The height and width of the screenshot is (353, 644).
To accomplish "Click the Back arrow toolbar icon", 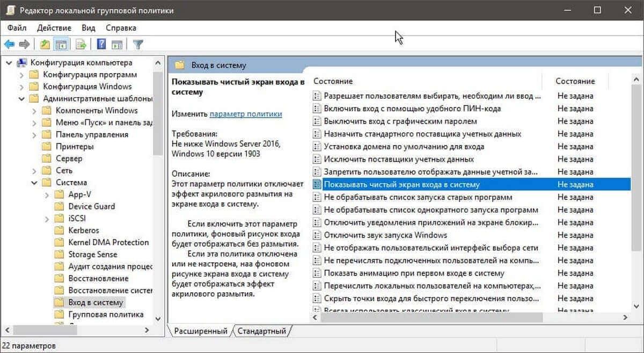I will pos(9,44).
